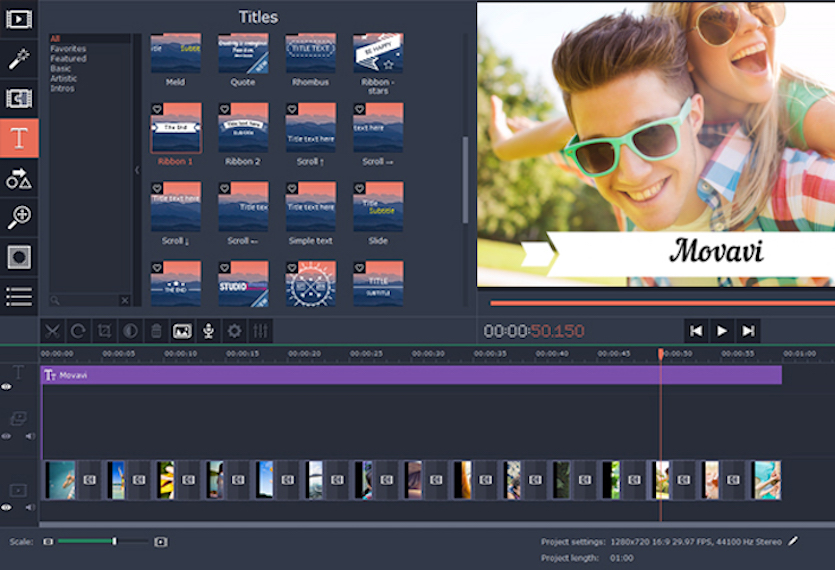
Task: Open the Color adjustments tool
Action: click(130, 331)
